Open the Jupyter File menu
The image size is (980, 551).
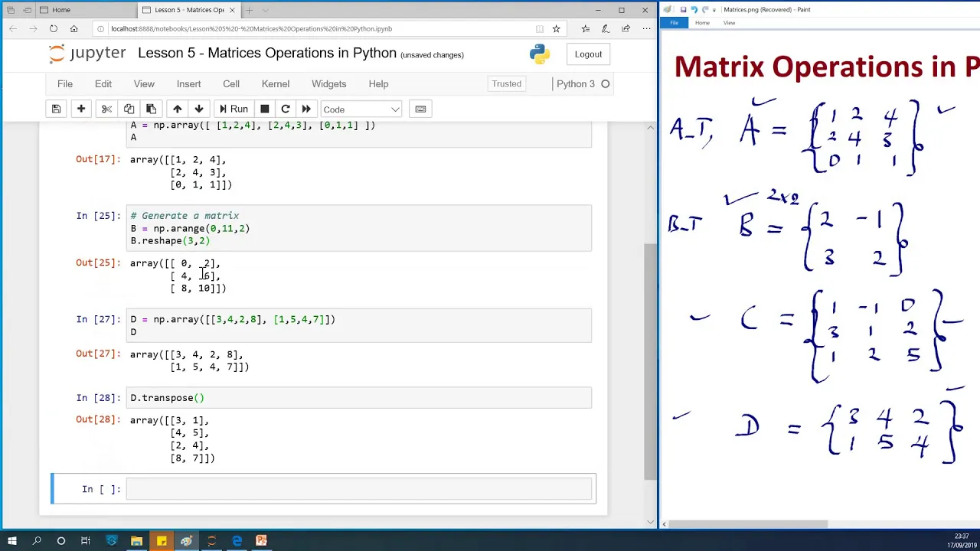pos(65,83)
